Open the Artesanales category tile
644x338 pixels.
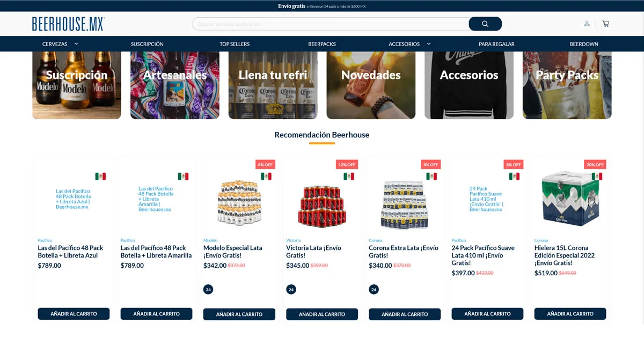174,85
